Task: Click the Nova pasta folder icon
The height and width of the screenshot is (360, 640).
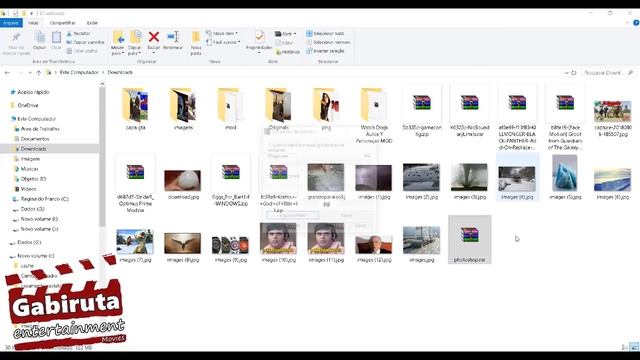Action: pos(196,38)
